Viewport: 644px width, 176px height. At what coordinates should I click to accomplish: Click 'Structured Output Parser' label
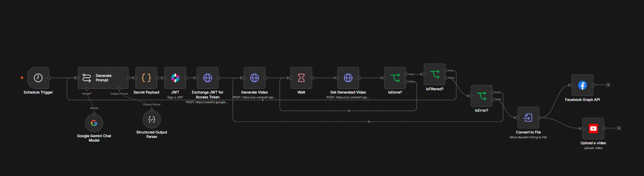pos(152,134)
